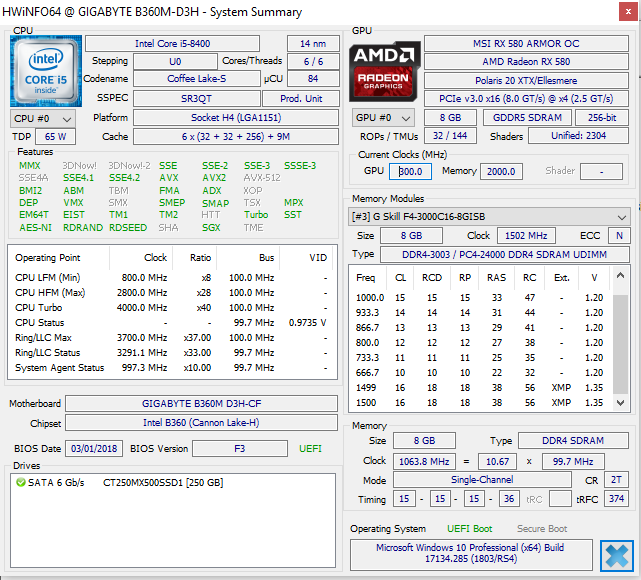Click the BIOS Date 03/01/2018 field
641x580 pixels.
coord(94,448)
